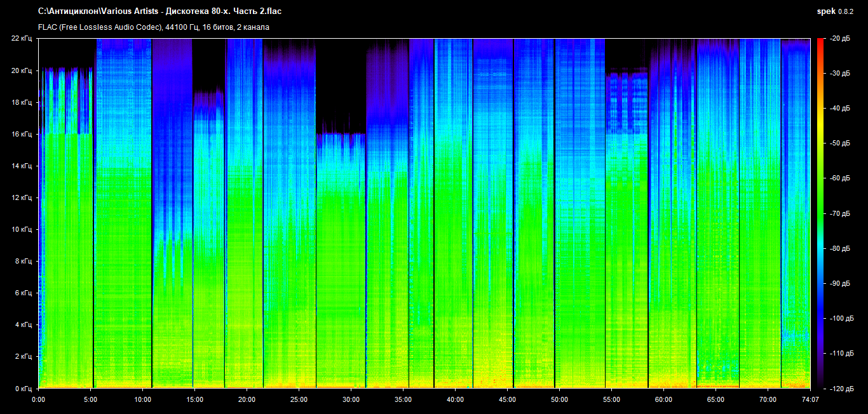This screenshot has height=414, width=868.
Task: Click the -80 дБ scale label
Action: 839,248
